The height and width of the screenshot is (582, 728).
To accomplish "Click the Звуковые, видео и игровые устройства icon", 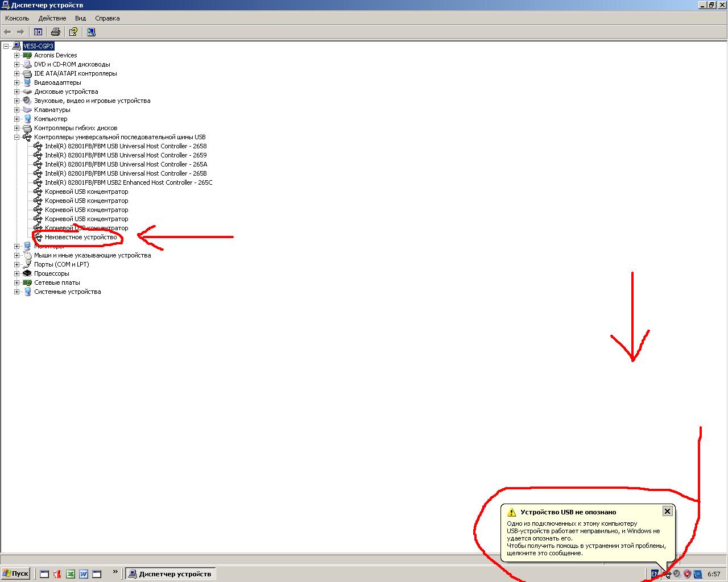I will (27, 101).
